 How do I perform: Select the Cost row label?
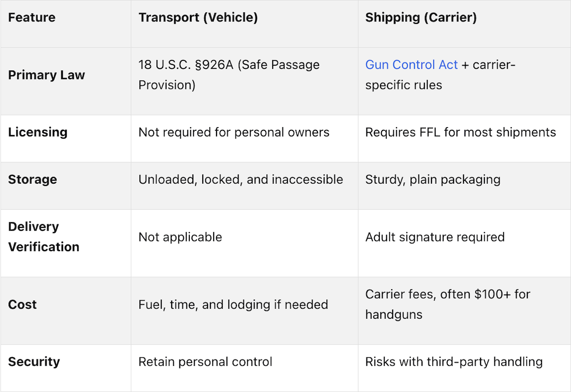[22, 305]
